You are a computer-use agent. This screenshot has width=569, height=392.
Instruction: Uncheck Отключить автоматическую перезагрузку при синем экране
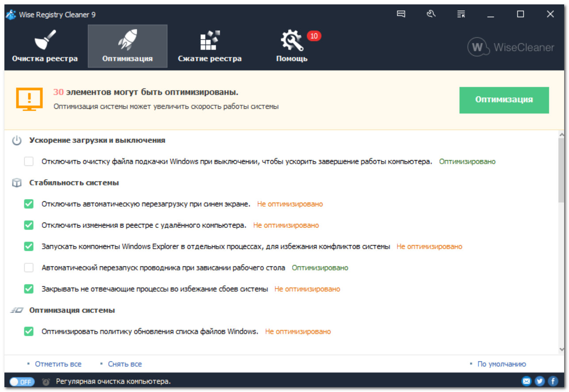(29, 204)
